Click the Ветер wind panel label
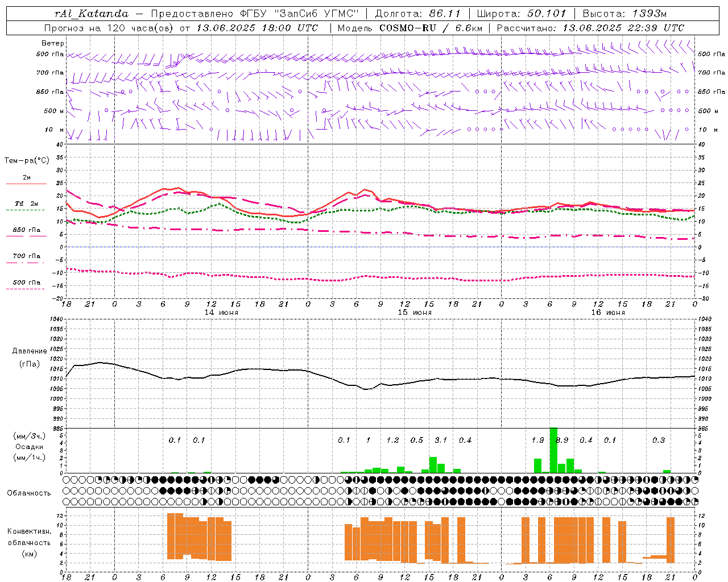Image resolution: width=728 pixels, height=582 pixels. (53, 43)
